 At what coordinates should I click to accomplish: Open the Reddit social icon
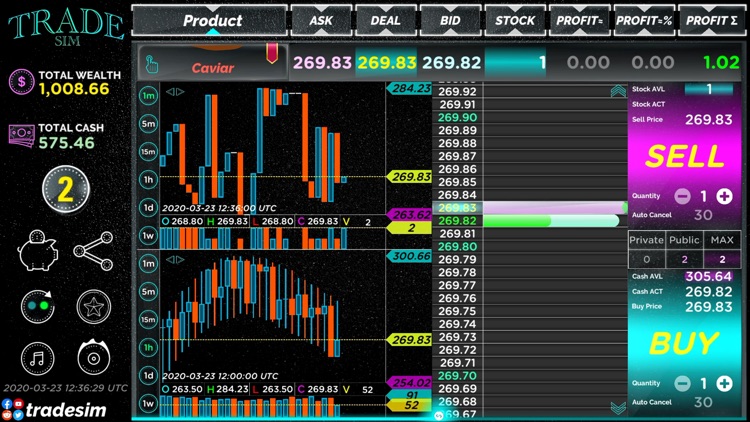(7, 415)
